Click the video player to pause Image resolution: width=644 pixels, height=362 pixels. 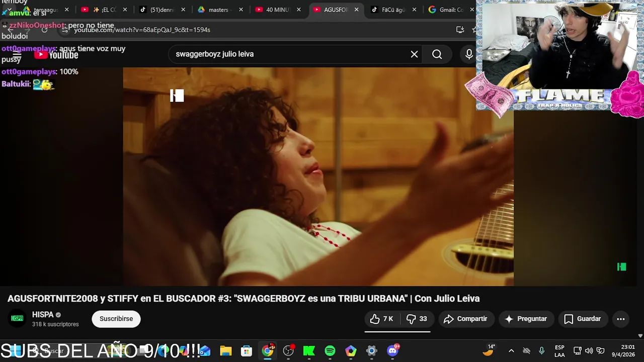click(318, 176)
